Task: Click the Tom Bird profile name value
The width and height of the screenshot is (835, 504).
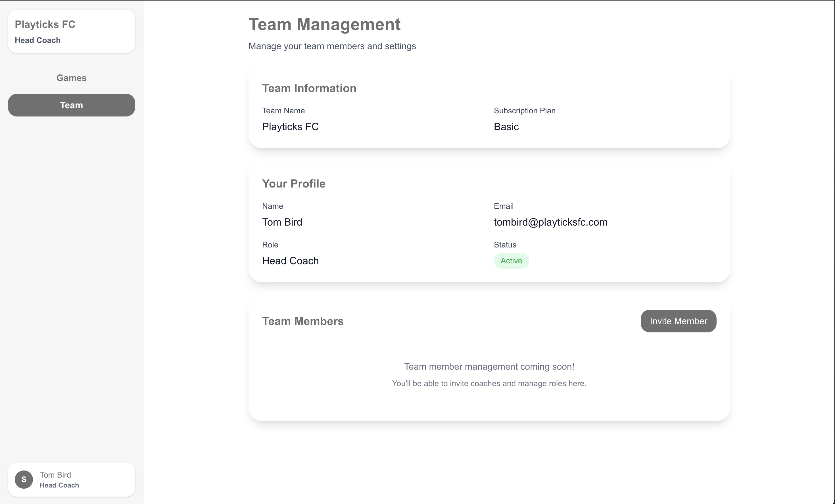Action: click(x=282, y=222)
